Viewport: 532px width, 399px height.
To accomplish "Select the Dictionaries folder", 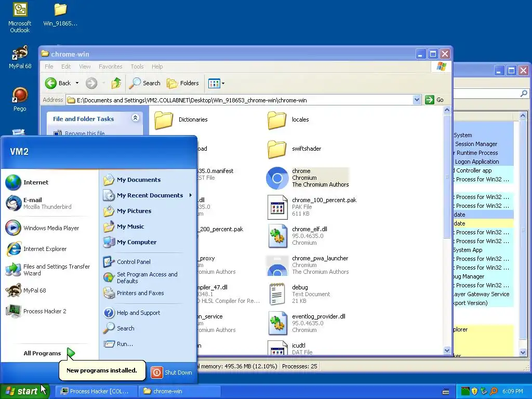I will 181,120.
